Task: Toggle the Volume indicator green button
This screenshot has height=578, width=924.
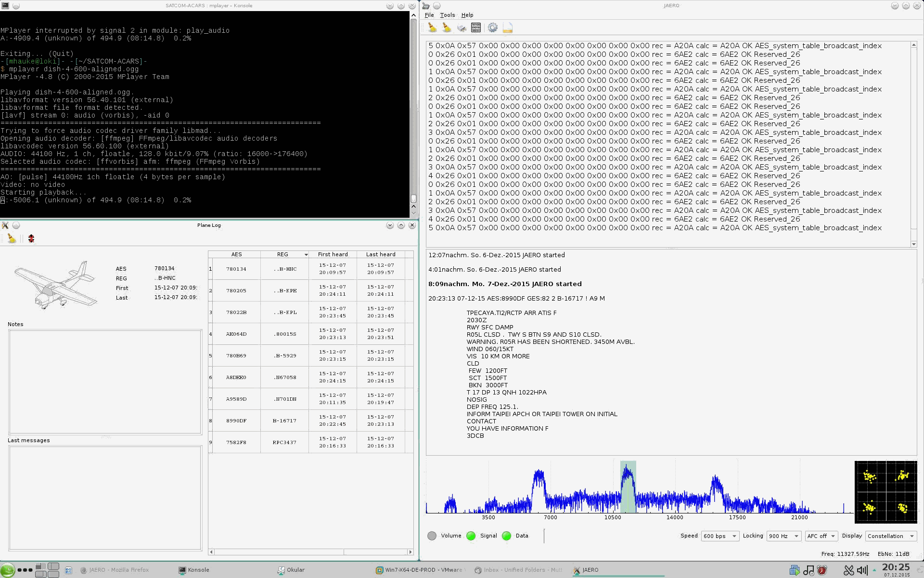Action: pyautogui.click(x=433, y=536)
